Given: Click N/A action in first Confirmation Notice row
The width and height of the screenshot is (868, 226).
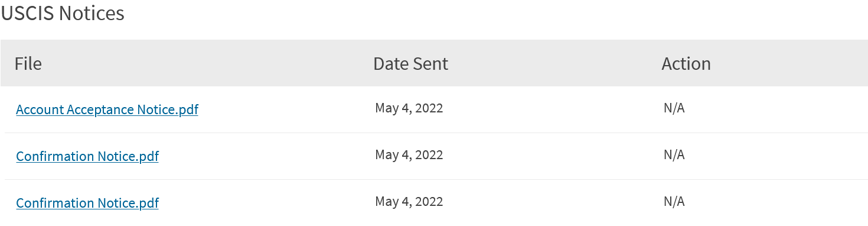Looking at the screenshot, I should click(674, 154).
